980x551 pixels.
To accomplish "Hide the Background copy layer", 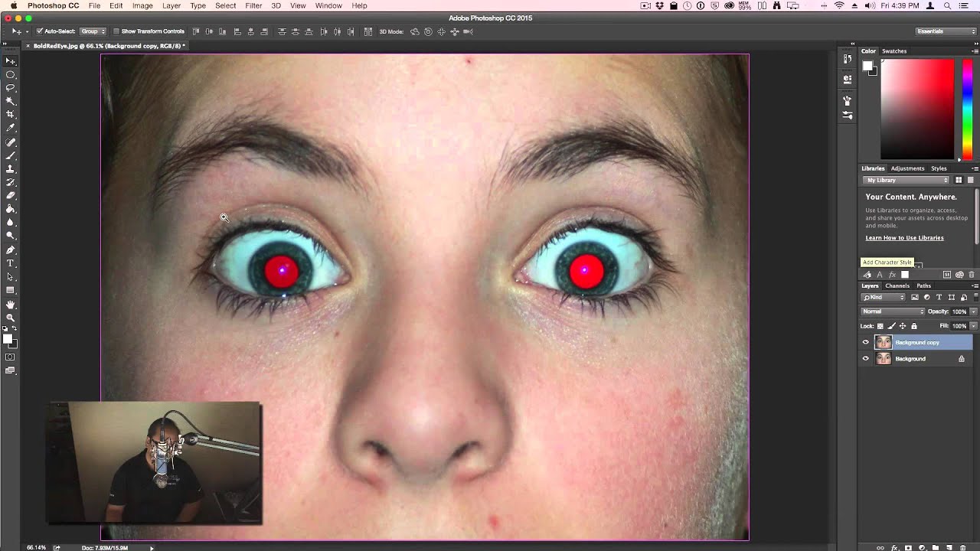I will click(x=866, y=342).
